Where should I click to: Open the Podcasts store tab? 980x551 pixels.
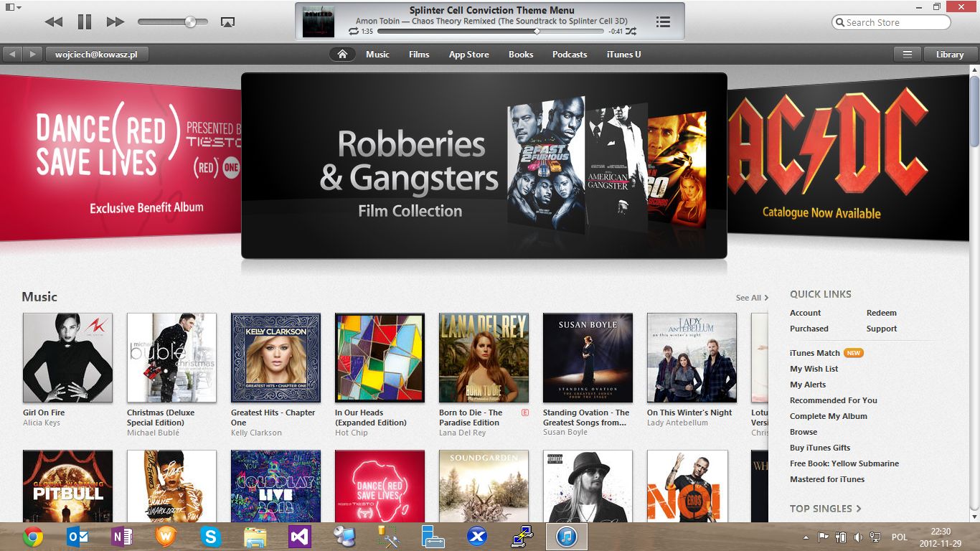click(x=570, y=55)
